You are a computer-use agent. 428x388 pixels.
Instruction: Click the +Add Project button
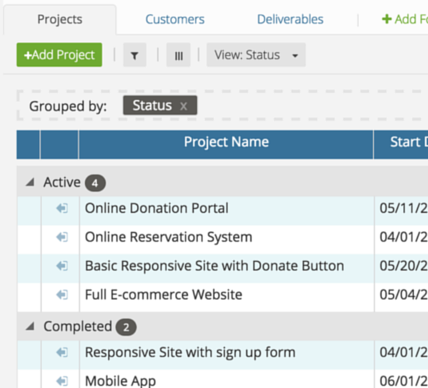point(59,55)
